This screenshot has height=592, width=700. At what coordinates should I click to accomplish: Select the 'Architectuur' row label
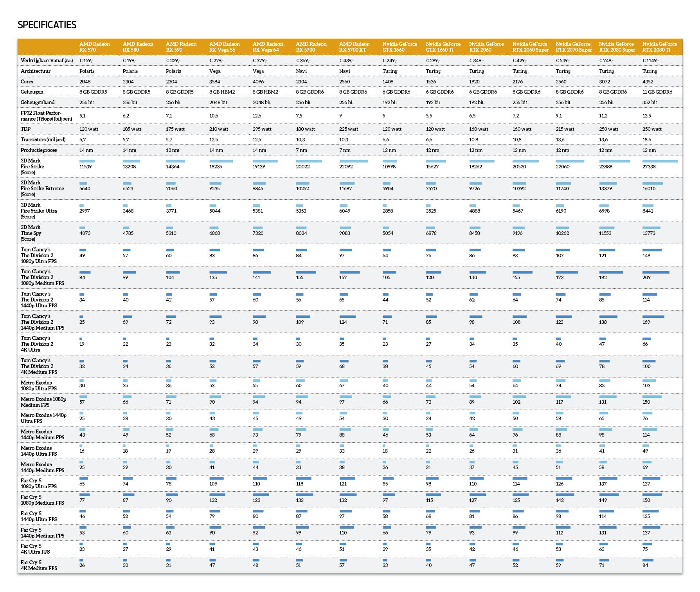tap(36, 71)
